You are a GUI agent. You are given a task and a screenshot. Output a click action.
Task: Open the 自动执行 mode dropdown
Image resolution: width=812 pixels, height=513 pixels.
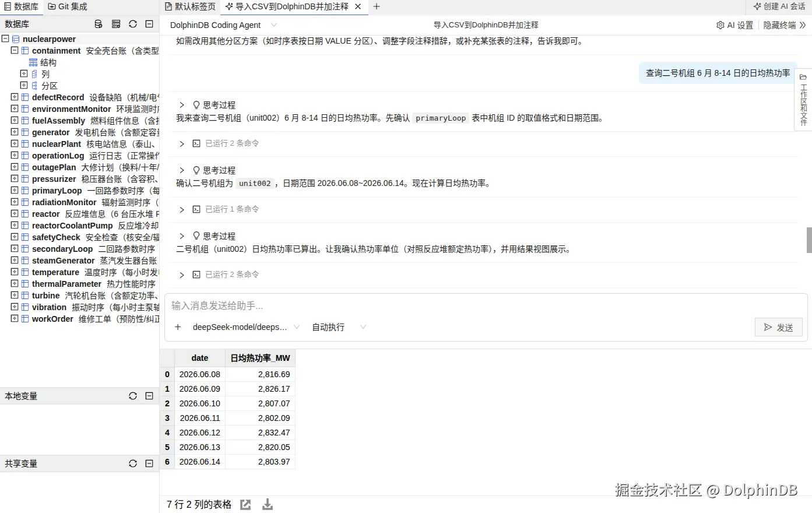pos(339,327)
